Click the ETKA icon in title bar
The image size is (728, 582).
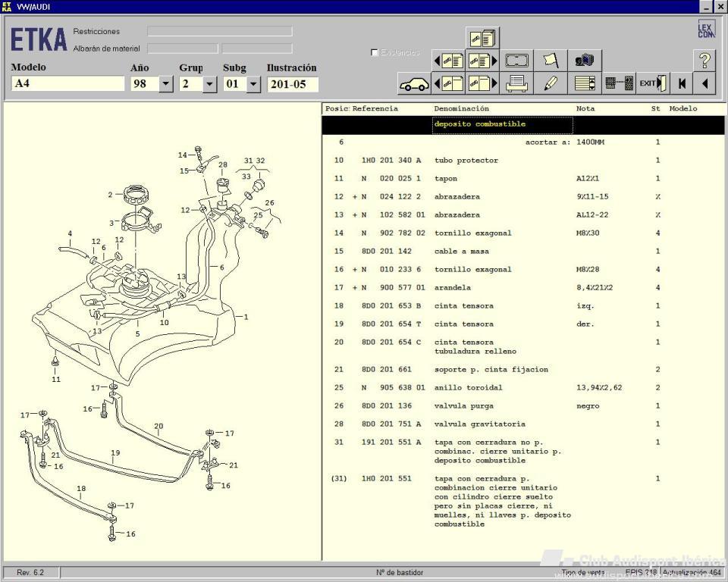7,7
